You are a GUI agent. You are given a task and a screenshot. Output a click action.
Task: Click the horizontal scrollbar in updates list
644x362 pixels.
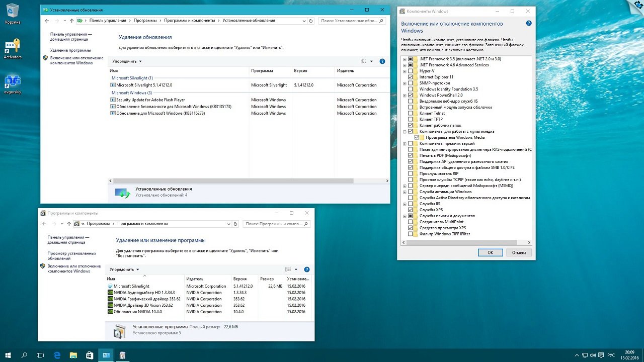click(231, 180)
